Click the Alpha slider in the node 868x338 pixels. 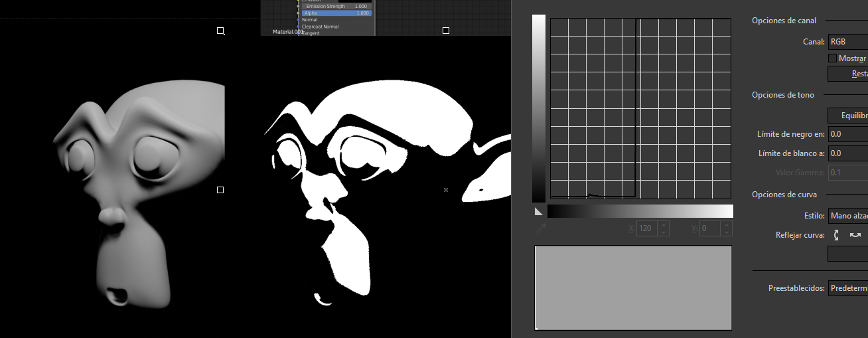[x=336, y=13]
